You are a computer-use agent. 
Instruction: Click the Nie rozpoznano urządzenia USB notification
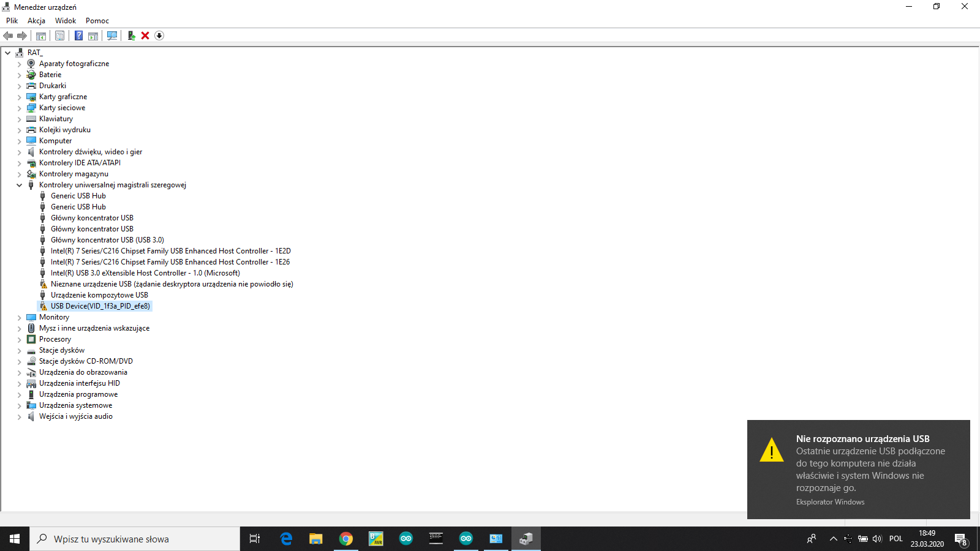(859, 470)
